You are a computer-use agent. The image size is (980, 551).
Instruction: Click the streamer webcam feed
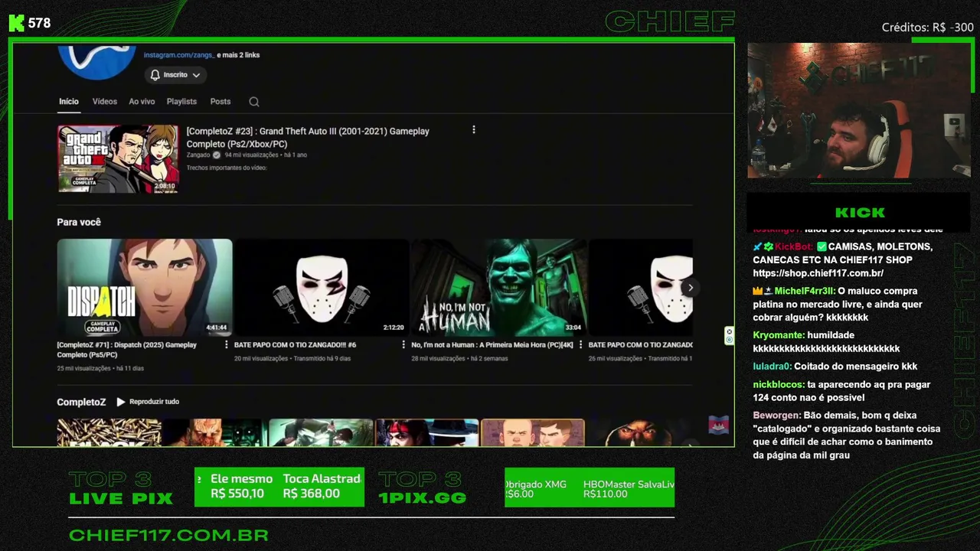(x=859, y=111)
